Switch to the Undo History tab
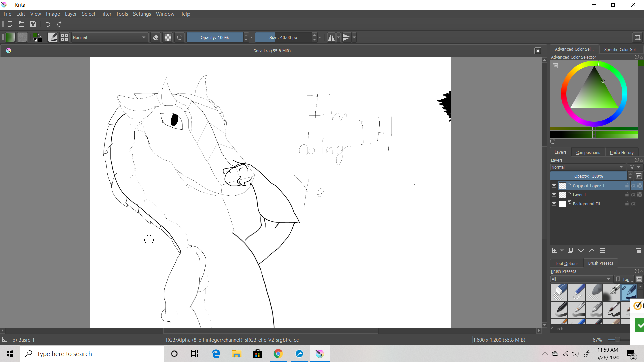 pyautogui.click(x=622, y=152)
